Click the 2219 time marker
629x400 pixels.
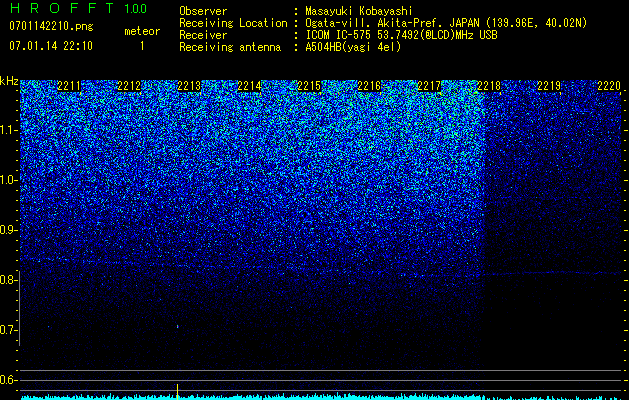(x=549, y=86)
